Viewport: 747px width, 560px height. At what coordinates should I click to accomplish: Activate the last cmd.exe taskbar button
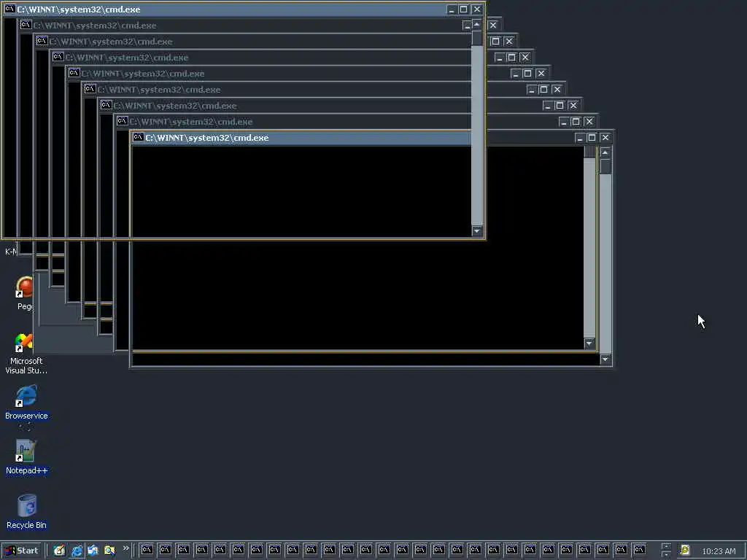[x=639, y=550]
